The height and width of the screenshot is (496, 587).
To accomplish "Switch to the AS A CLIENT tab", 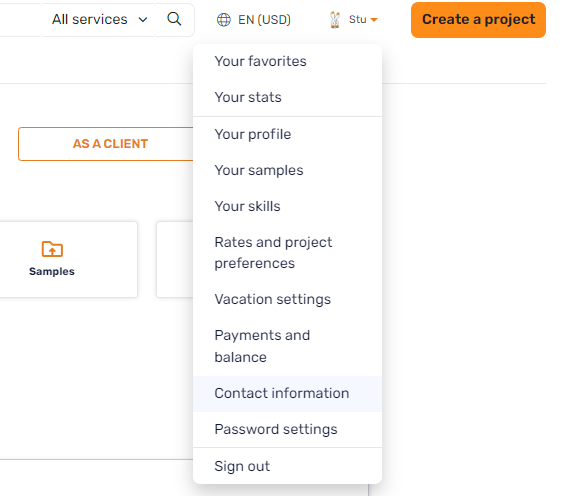I will point(106,144).
